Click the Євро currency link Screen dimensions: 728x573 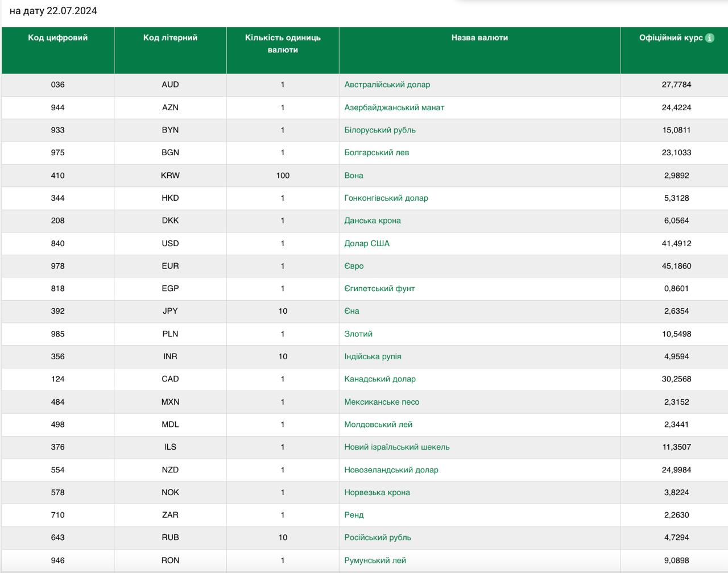click(x=354, y=266)
